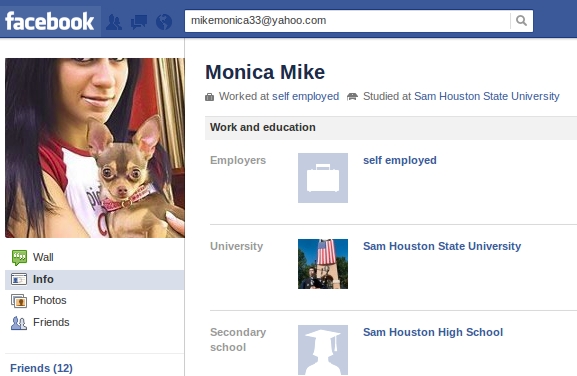The width and height of the screenshot is (577, 376).
Task: Click the Facebook logo
Action: tap(50, 21)
